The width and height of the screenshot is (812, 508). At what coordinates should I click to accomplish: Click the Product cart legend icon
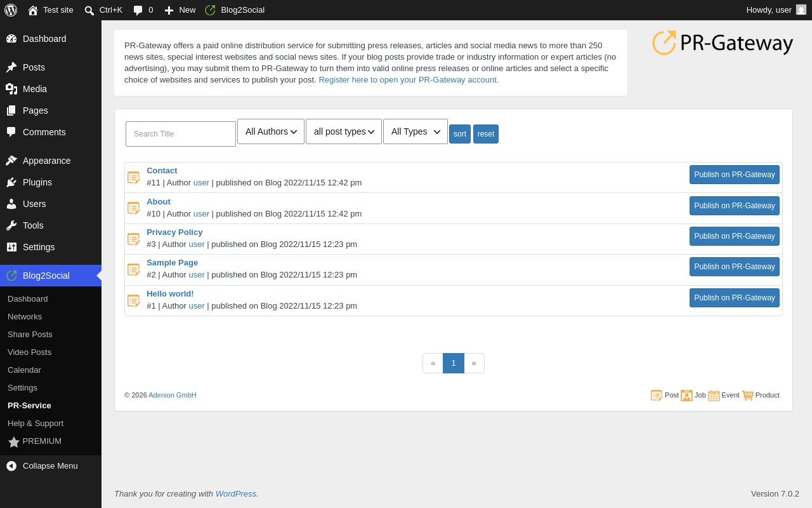(x=747, y=396)
